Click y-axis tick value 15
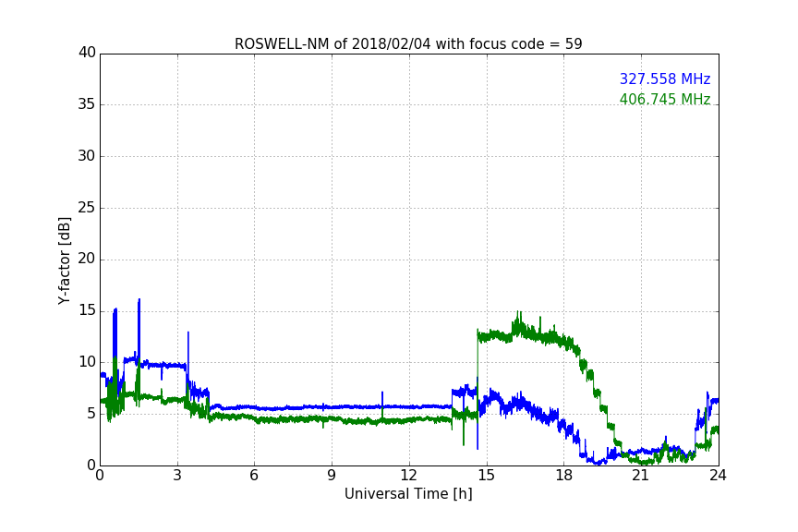Image resolution: width=798 pixels, height=532 pixels. click(87, 310)
